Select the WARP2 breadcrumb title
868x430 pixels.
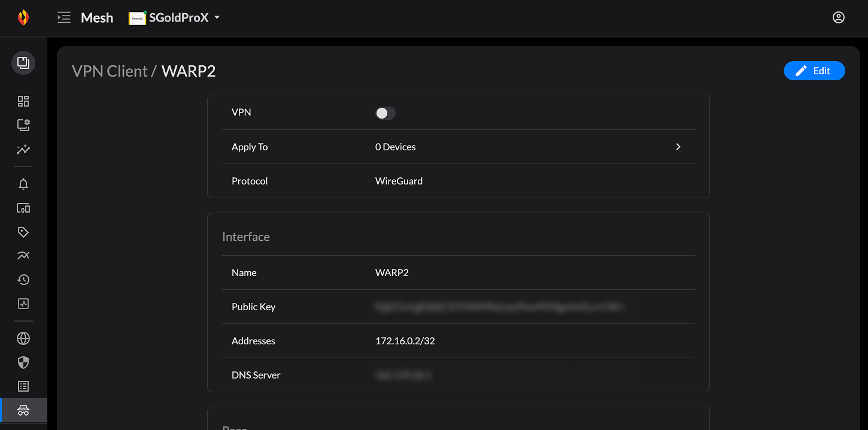[x=189, y=71]
